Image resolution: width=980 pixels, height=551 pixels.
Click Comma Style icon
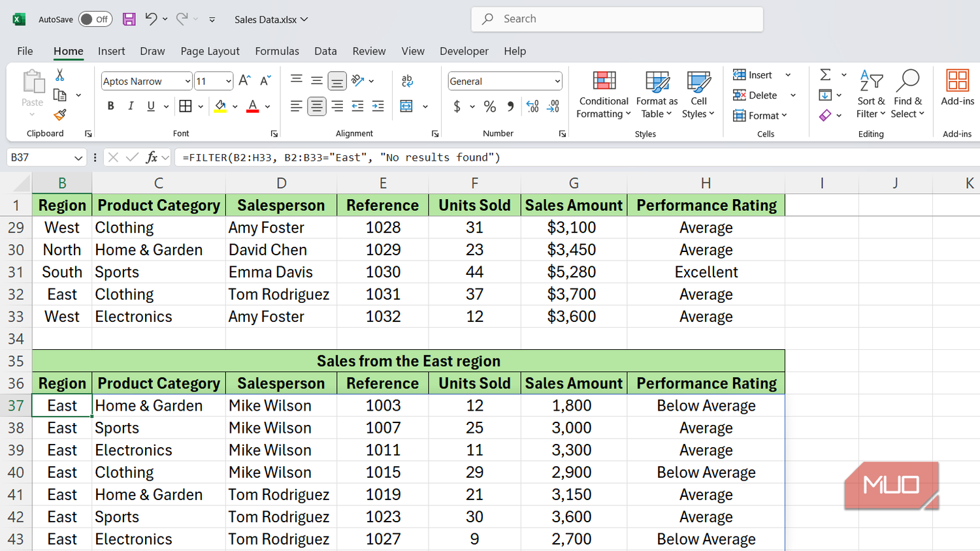tap(510, 106)
